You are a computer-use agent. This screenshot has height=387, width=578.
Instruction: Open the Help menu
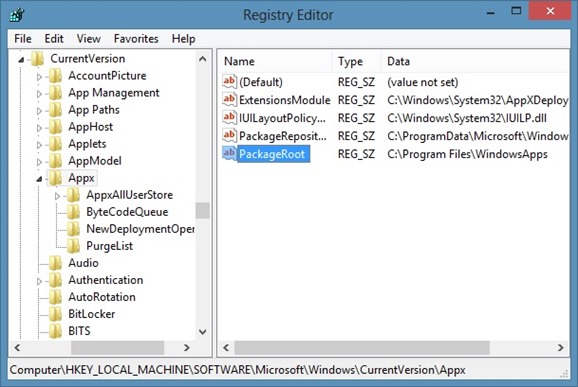(183, 39)
